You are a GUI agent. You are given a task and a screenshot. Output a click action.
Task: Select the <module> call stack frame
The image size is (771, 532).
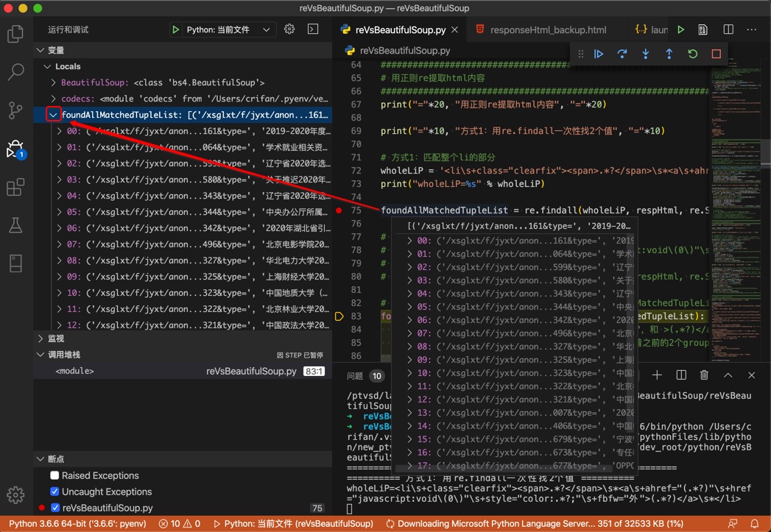183,371
